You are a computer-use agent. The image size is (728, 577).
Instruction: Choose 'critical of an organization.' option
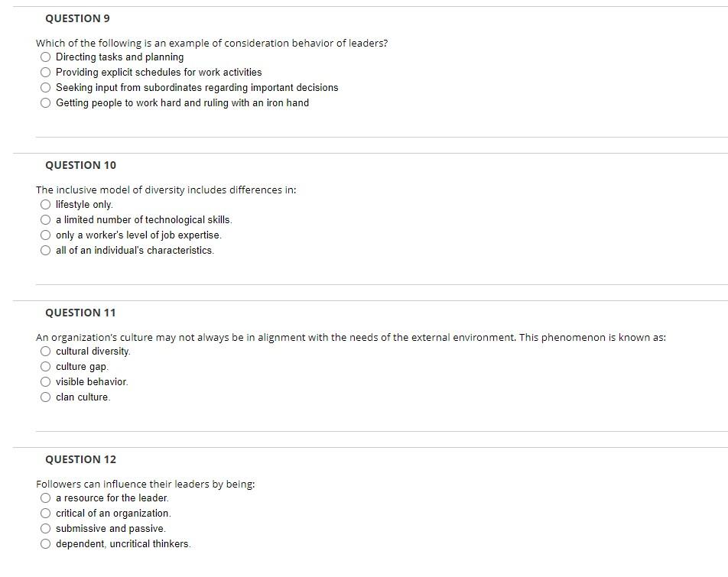[44, 513]
